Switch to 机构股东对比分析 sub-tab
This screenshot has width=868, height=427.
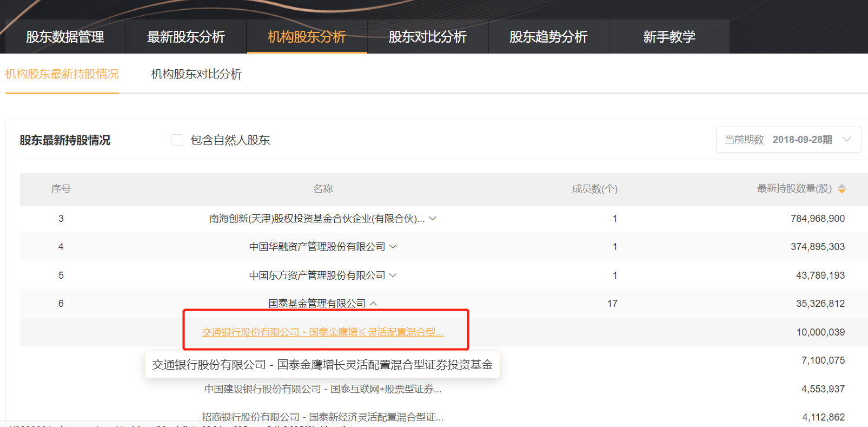click(196, 74)
